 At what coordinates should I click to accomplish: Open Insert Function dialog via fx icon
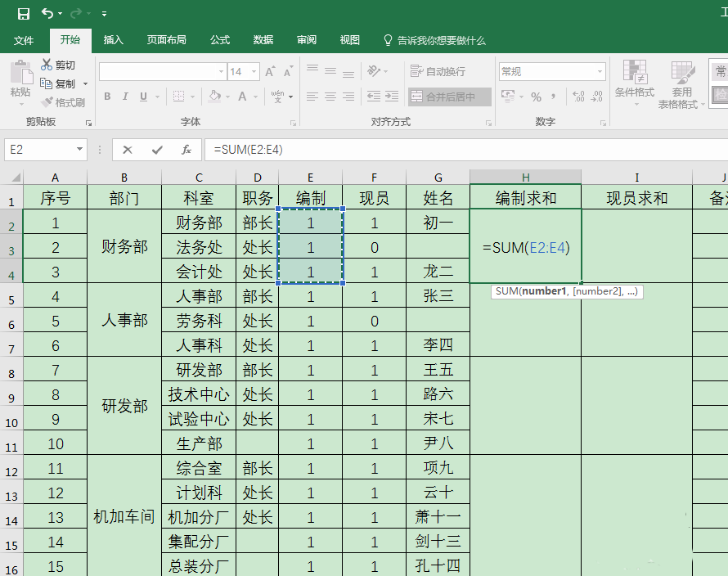(186, 150)
